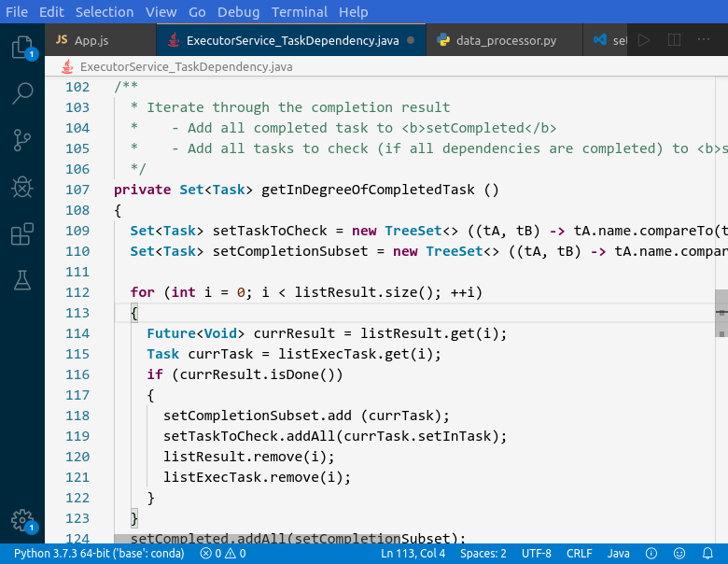This screenshot has width=728, height=564.
Task: Click the Run play icon in editor toolbar
Action: point(643,40)
